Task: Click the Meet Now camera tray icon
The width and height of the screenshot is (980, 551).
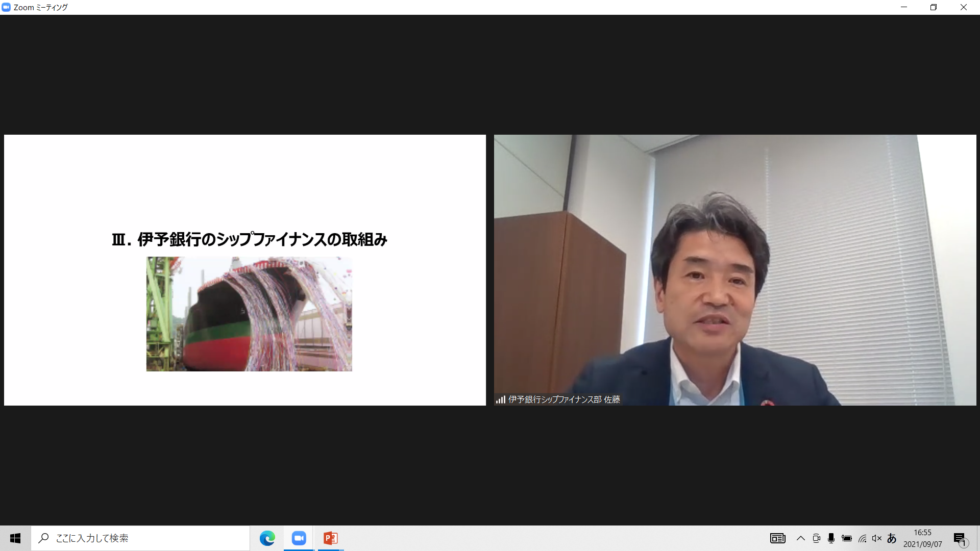Action: coord(816,538)
